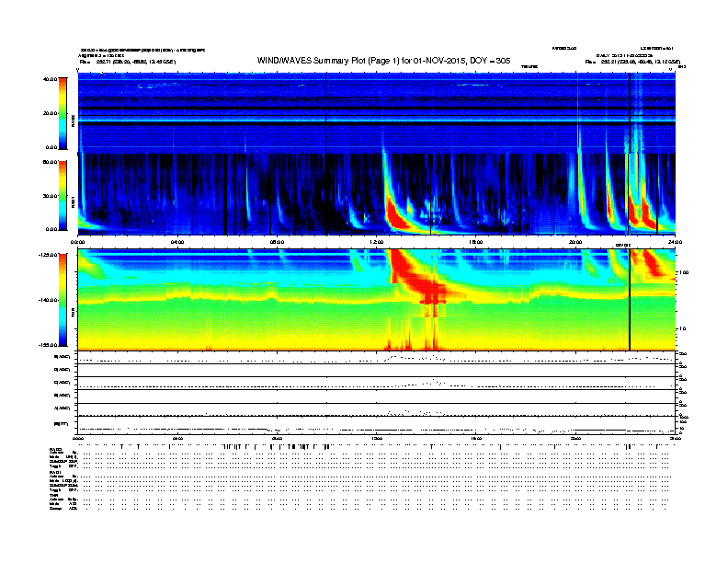Click 12:00 label under RAD1 spectrogram
Viewport: 728px width, 563px height.
(377, 242)
